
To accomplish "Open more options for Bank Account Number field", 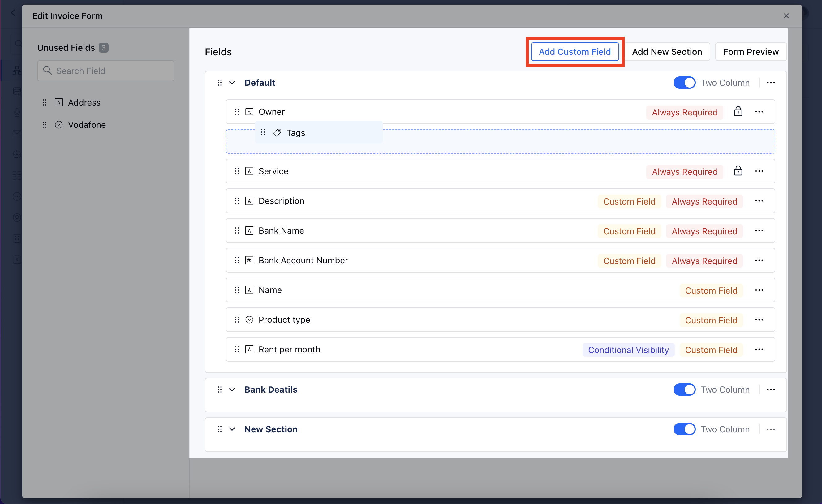I will 759,260.
